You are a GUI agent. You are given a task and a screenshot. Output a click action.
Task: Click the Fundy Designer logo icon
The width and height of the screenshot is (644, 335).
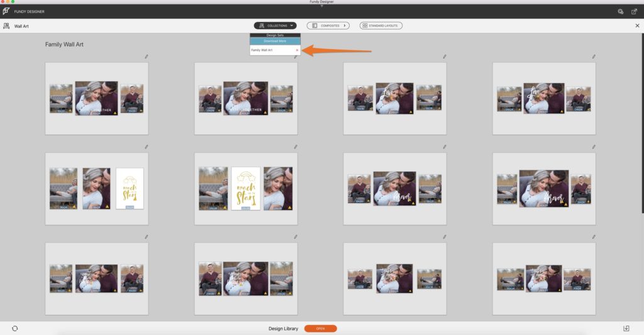coord(6,11)
